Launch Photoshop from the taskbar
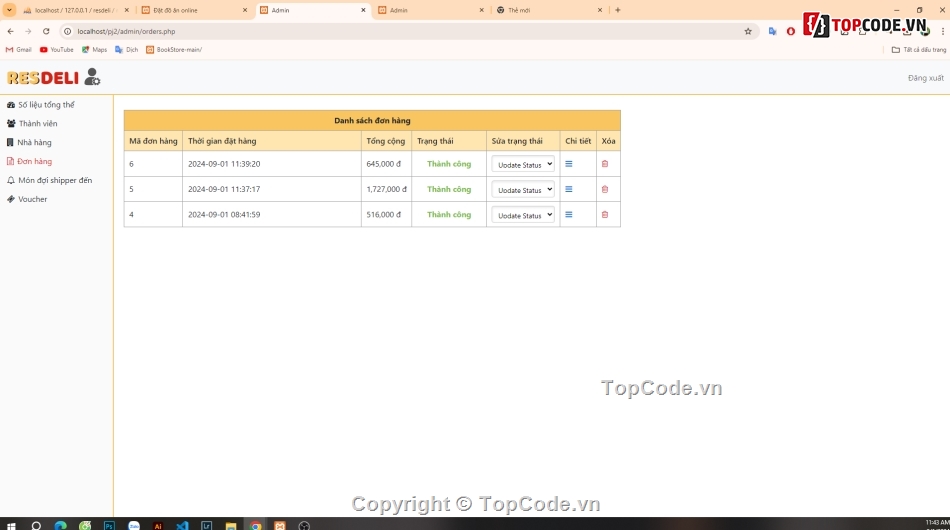 [x=109, y=525]
